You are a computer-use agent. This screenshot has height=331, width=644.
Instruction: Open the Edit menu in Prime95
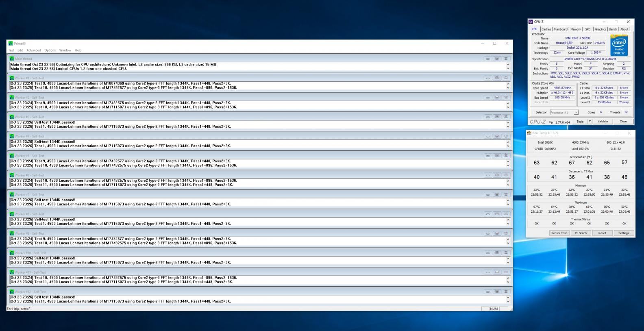pos(20,50)
